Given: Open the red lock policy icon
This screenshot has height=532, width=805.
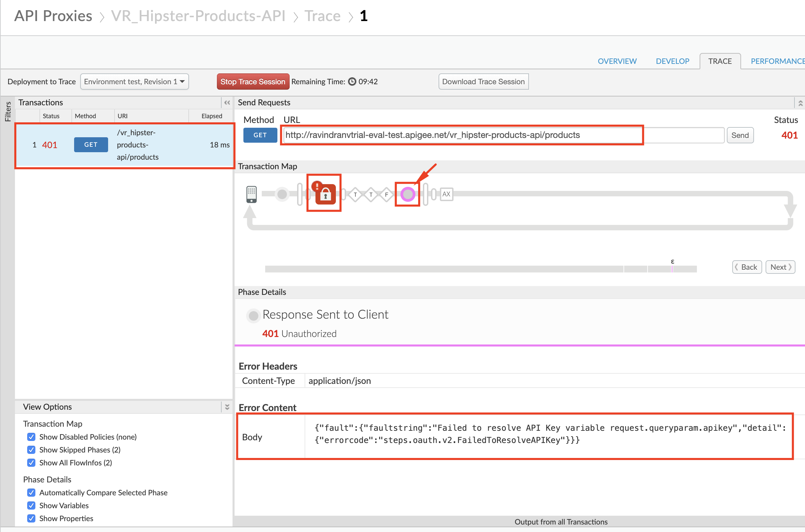Looking at the screenshot, I should click(x=325, y=194).
